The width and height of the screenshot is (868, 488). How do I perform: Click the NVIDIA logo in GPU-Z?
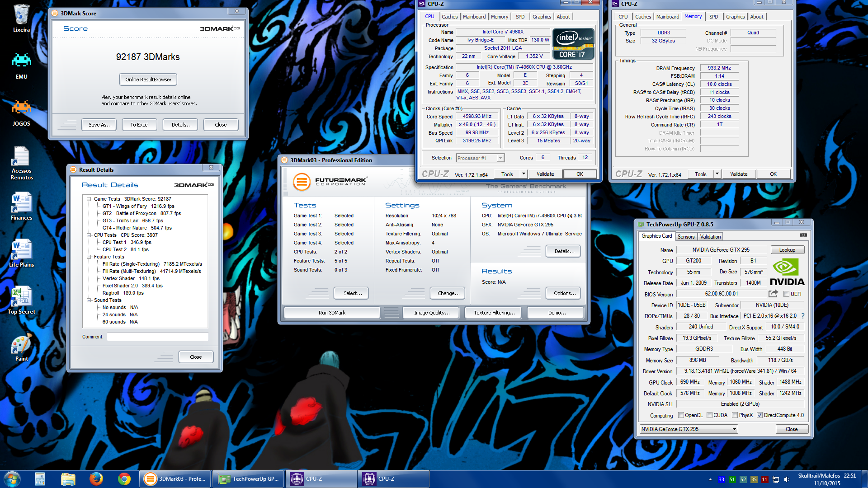click(x=787, y=272)
